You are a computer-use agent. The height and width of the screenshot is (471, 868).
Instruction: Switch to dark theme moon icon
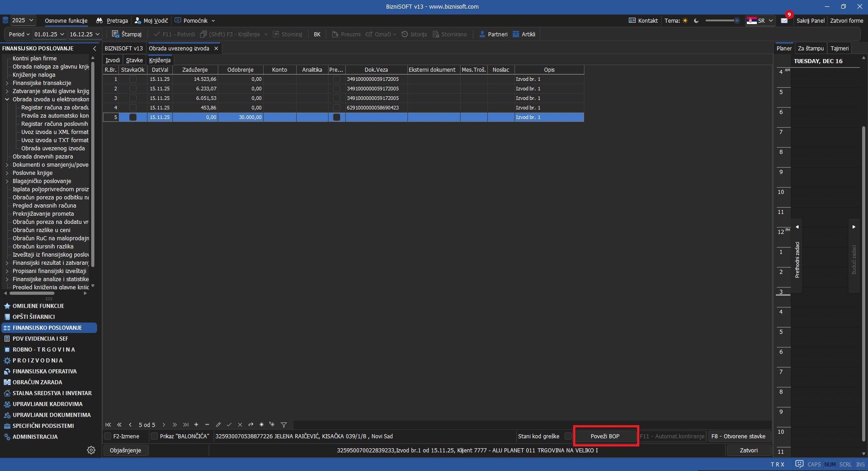click(696, 21)
